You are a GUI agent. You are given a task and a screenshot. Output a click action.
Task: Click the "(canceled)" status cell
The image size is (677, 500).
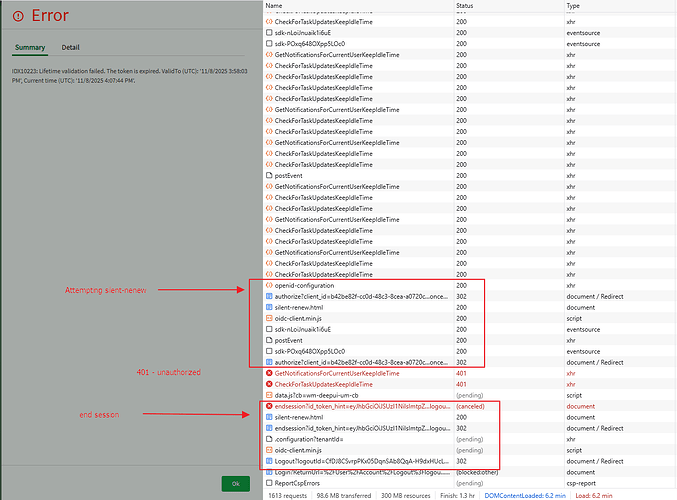click(x=470, y=406)
